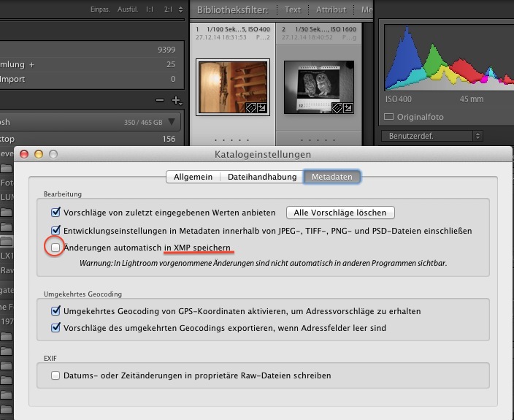
Task: Click the Alle Vorschläge löschen button
Action: [340, 213]
